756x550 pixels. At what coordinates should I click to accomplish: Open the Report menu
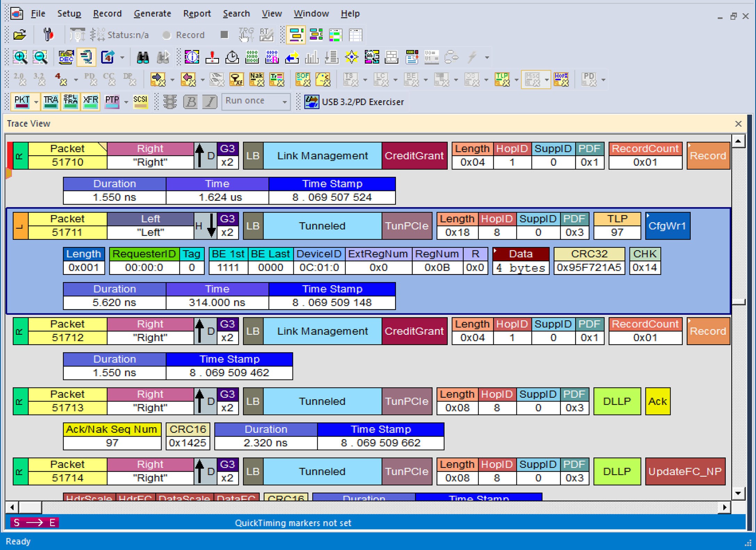click(x=197, y=14)
